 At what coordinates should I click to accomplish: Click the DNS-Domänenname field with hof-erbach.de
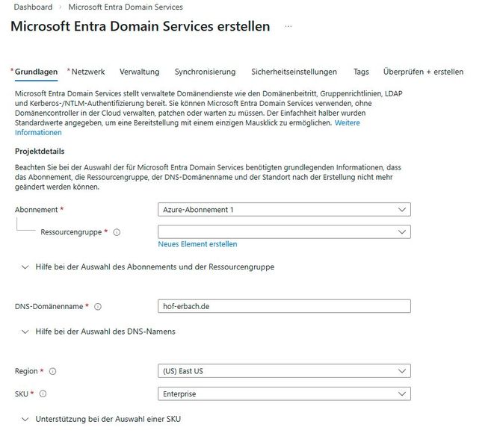tap(284, 306)
